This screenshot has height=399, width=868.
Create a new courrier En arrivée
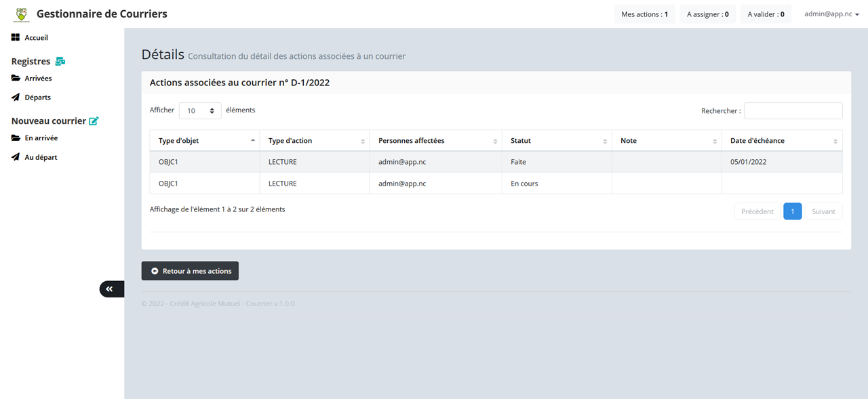coord(41,138)
